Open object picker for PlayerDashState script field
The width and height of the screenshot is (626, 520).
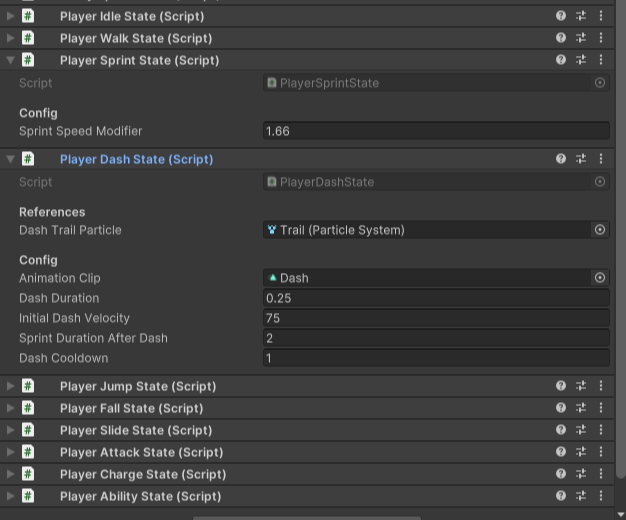[x=600, y=182]
